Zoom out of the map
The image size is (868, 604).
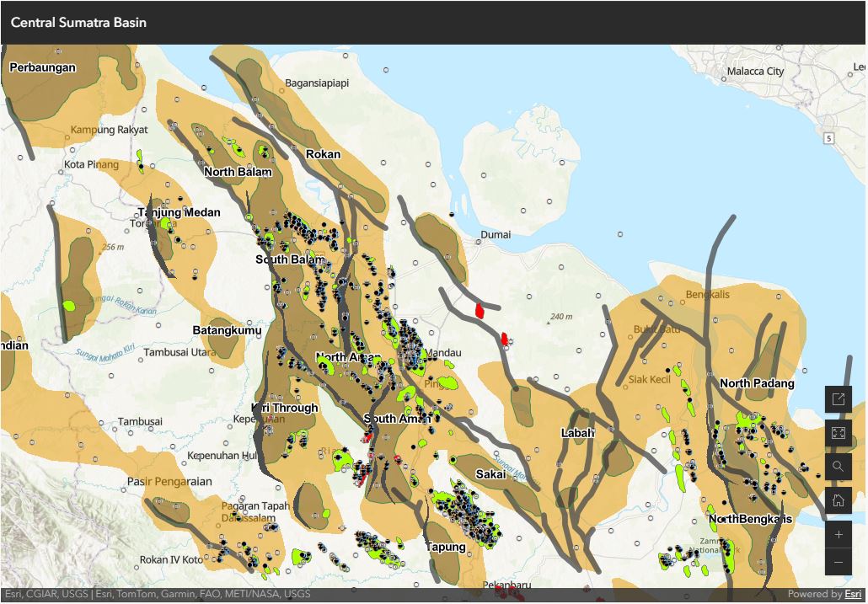click(x=838, y=562)
